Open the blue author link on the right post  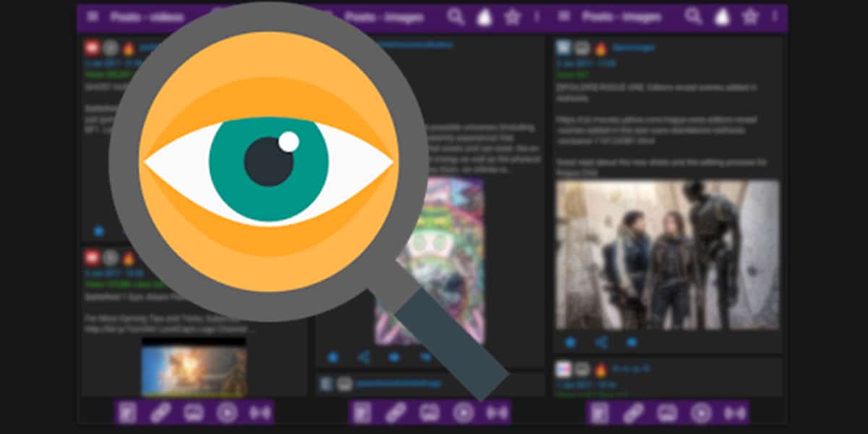(632, 47)
